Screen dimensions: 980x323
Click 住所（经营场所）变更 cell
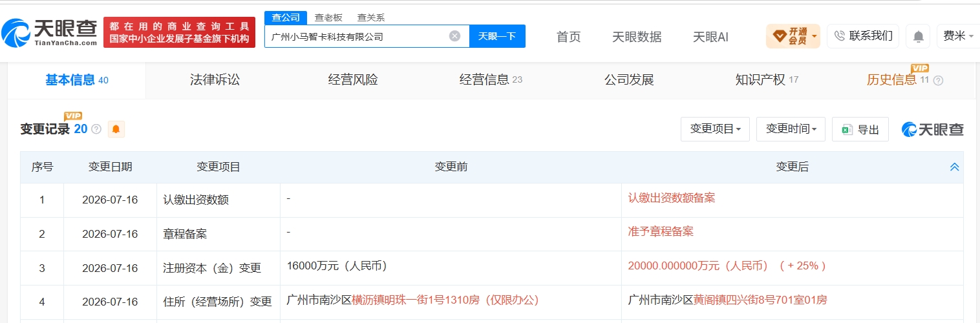pyautogui.click(x=217, y=302)
